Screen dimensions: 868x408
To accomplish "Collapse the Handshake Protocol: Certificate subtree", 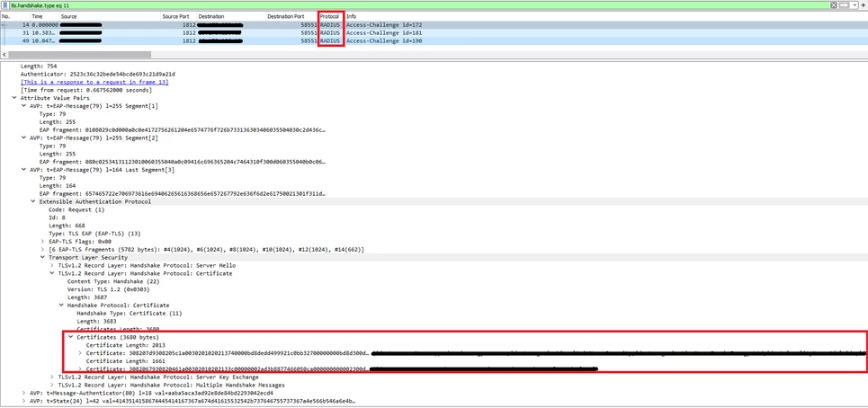I will click(x=61, y=306).
